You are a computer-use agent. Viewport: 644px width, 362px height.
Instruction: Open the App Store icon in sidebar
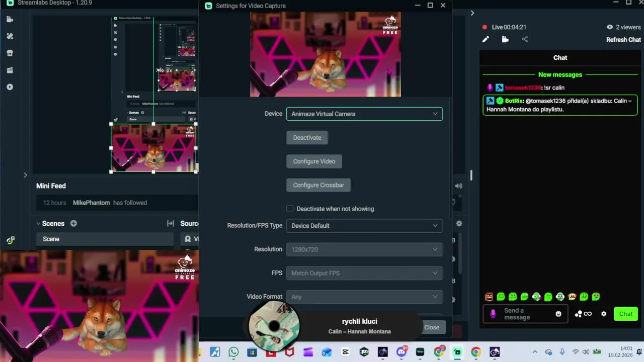click(10, 53)
